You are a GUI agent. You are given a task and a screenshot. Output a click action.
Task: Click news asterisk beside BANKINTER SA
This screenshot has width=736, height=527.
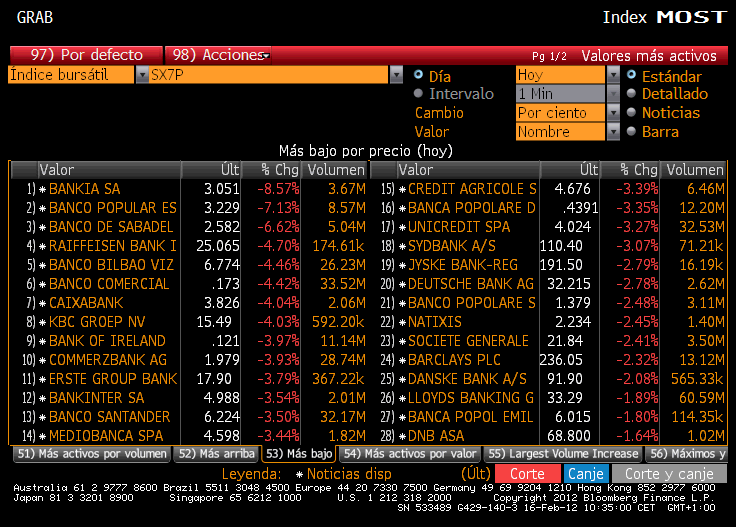click(x=42, y=398)
